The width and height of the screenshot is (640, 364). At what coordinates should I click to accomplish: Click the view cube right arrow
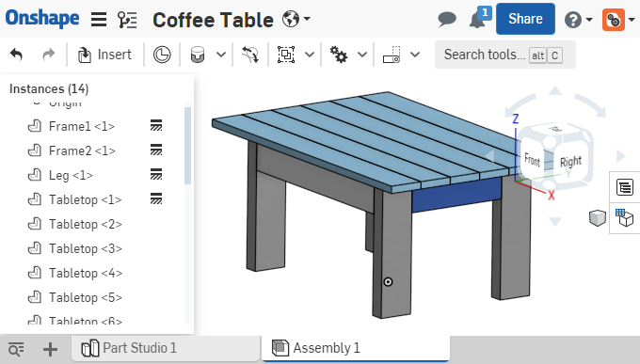pyautogui.click(x=621, y=156)
